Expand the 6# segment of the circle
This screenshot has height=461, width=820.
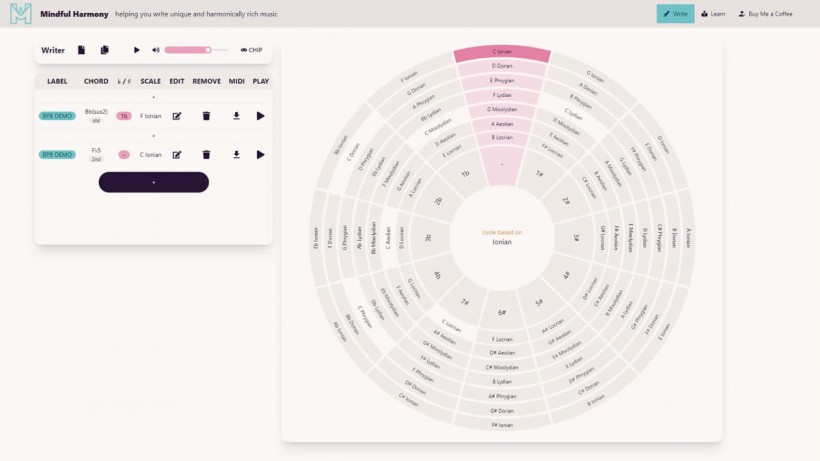click(502, 313)
